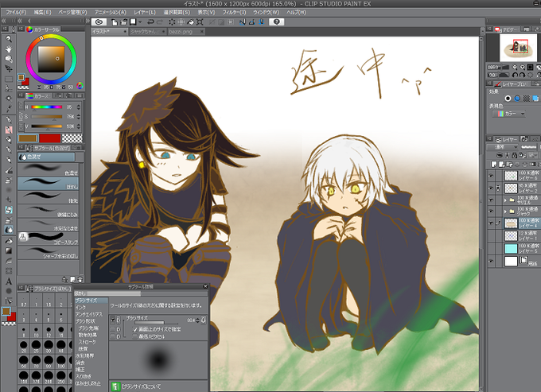This screenshot has height=392, width=541.
Task: Open the 表現色 カラー dropdown
Action: point(509,114)
